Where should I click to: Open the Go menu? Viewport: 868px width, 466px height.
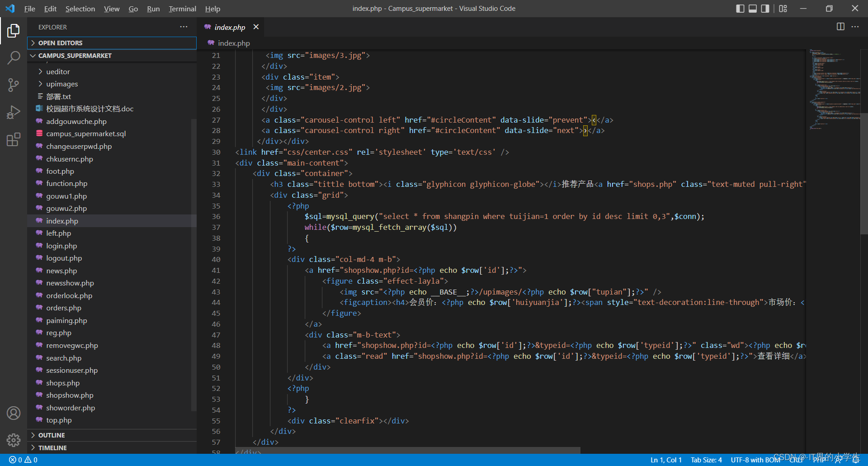(x=133, y=9)
